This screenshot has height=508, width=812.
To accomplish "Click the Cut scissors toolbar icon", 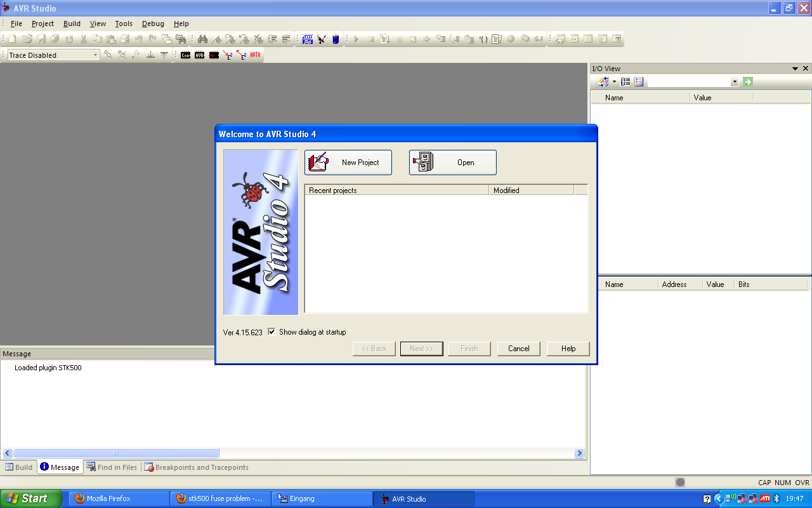I will pyautogui.click(x=83, y=39).
